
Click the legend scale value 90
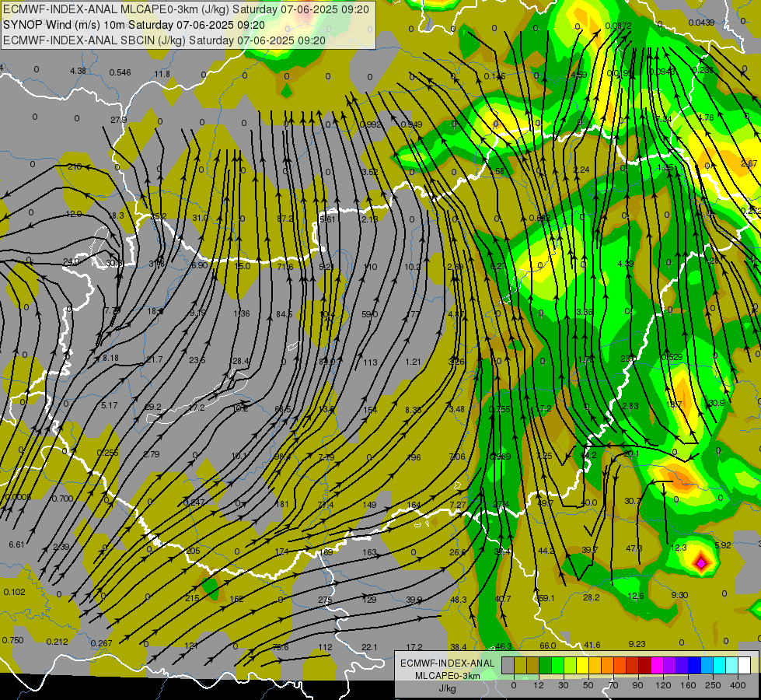(x=637, y=685)
